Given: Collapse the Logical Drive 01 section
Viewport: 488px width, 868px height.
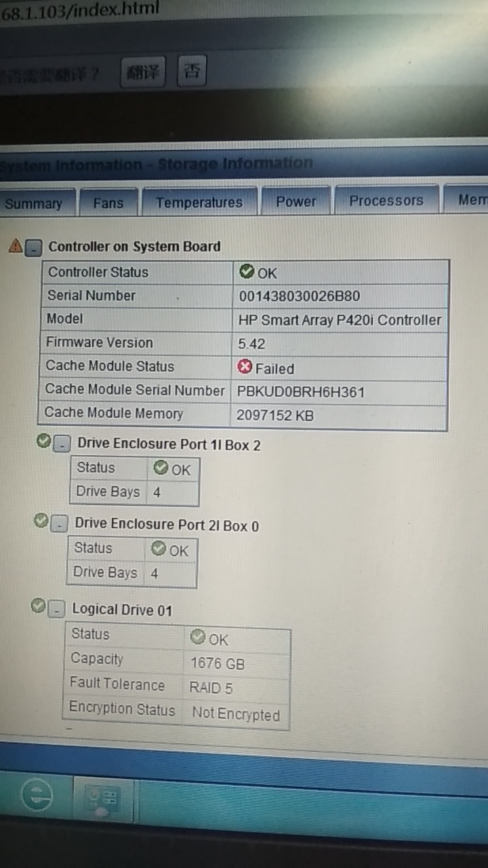Looking at the screenshot, I should click(x=56, y=608).
